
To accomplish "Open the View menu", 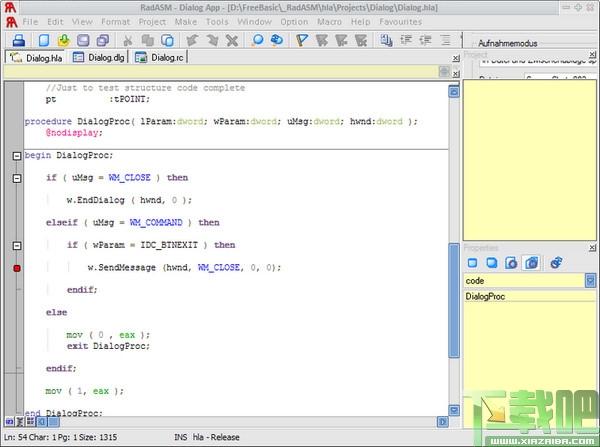I will (x=82, y=22).
